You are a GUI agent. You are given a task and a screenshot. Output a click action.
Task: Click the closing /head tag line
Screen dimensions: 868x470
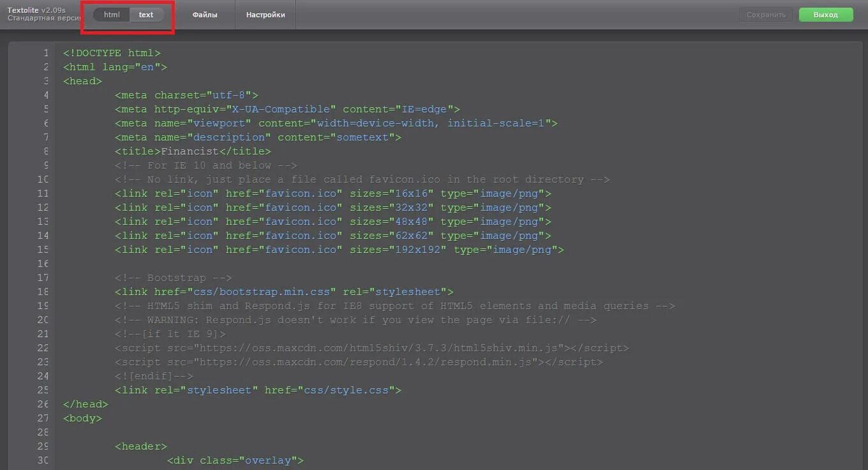[x=86, y=404]
